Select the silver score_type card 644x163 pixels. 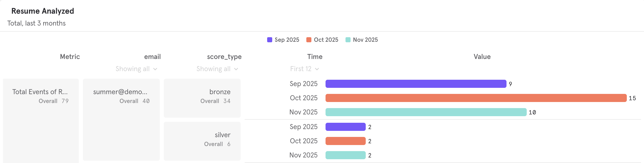point(202,141)
